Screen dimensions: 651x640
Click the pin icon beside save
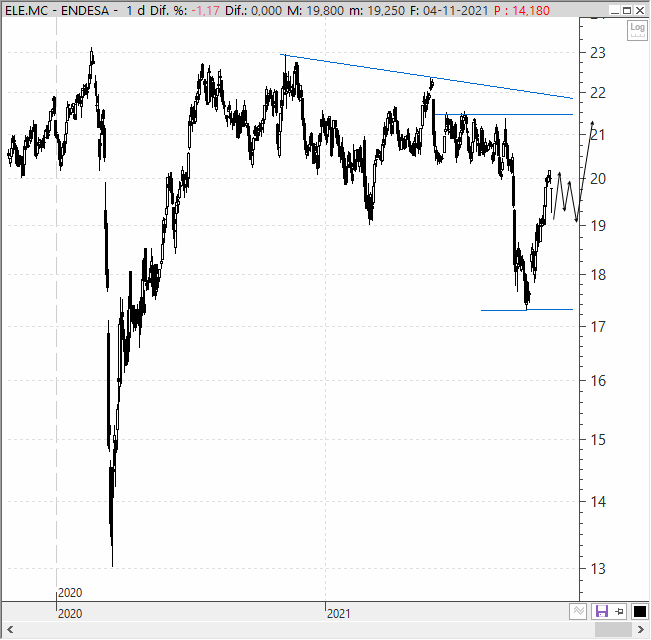point(619,611)
